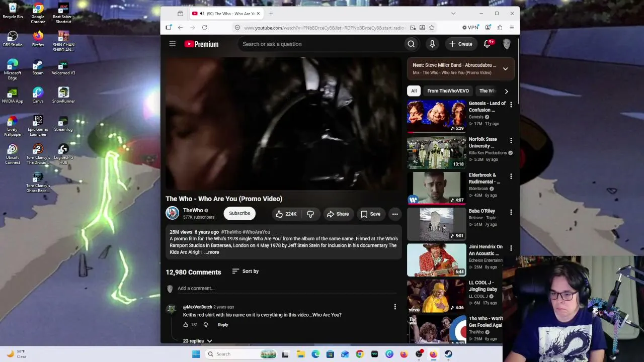Play Baba O'Riley video thumbnail
This screenshot has height=362, width=644.
437,224
